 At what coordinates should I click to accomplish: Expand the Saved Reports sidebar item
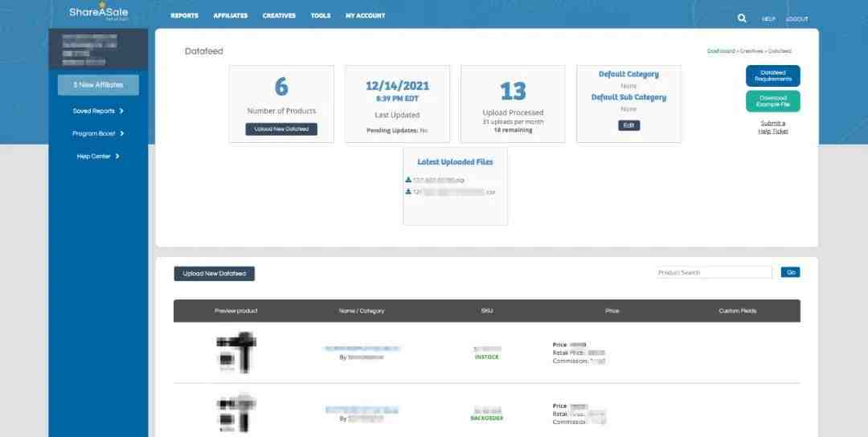(98, 111)
